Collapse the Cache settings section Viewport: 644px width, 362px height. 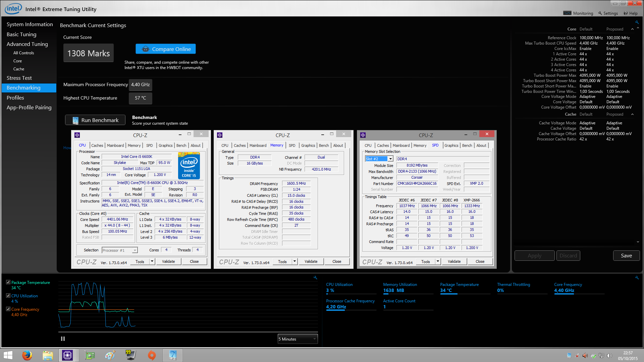click(x=632, y=114)
